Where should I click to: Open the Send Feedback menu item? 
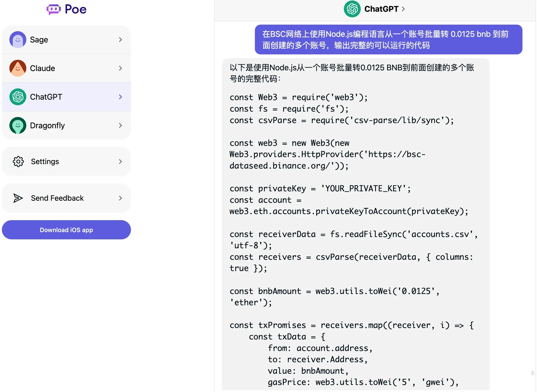pyautogui.click(x=66, y=198)
